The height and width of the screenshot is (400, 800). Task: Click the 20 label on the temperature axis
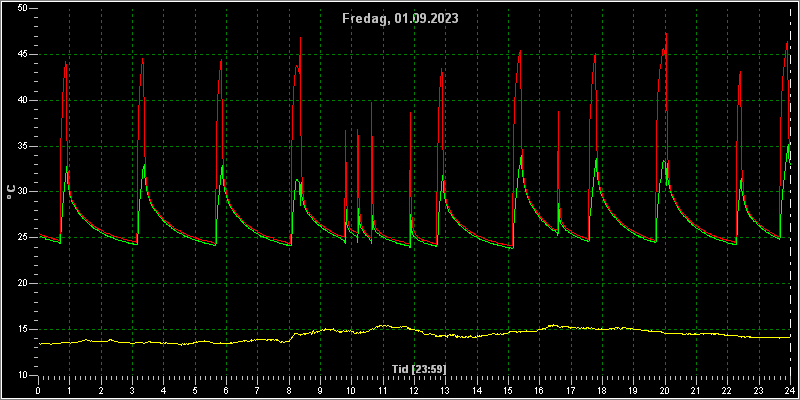point(22,283)
